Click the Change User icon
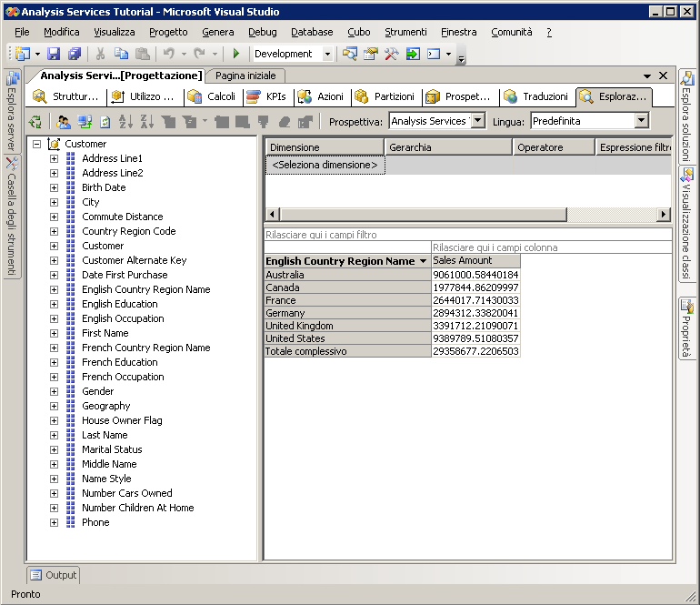 64,121
